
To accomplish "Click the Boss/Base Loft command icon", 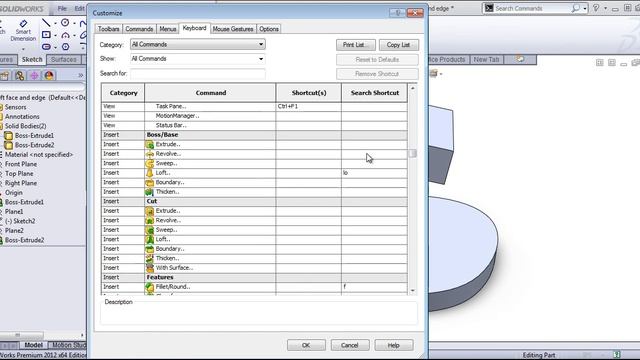I will tap(150, 173).
